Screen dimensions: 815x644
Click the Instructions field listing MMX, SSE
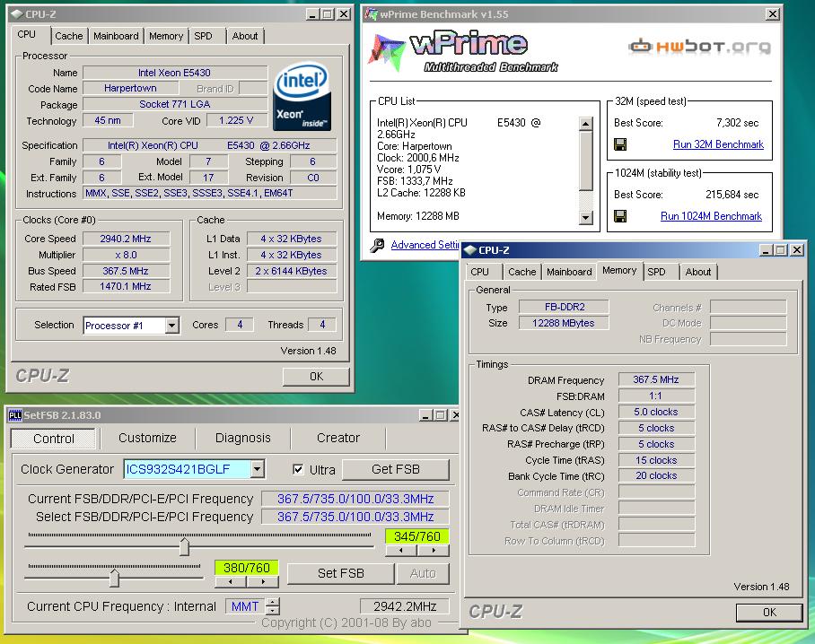click(209, 193)
